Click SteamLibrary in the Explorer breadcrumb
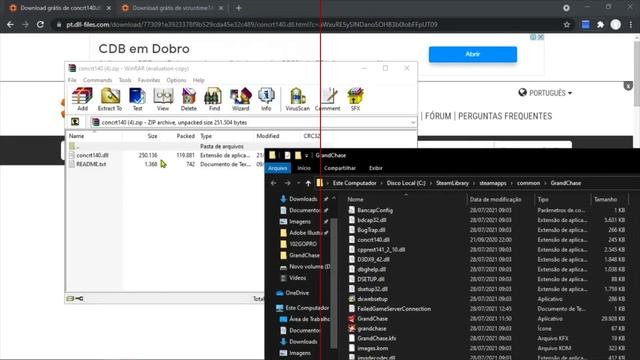 click(x=452, y=183)
